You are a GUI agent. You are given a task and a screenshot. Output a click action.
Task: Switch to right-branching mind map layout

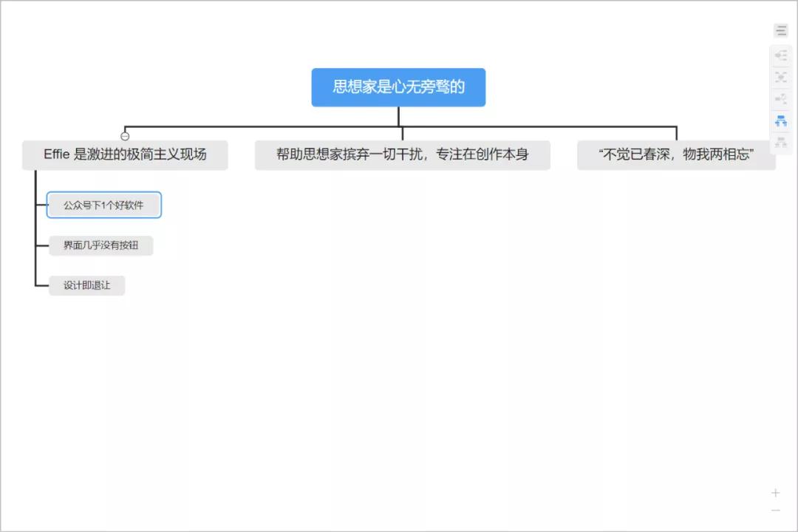tap(781, 55)
